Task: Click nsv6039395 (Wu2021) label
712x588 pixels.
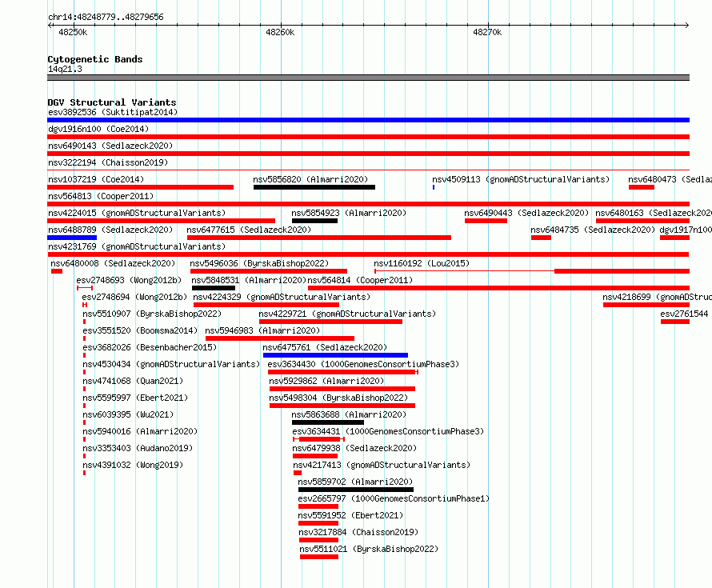Action: (127, 414)
